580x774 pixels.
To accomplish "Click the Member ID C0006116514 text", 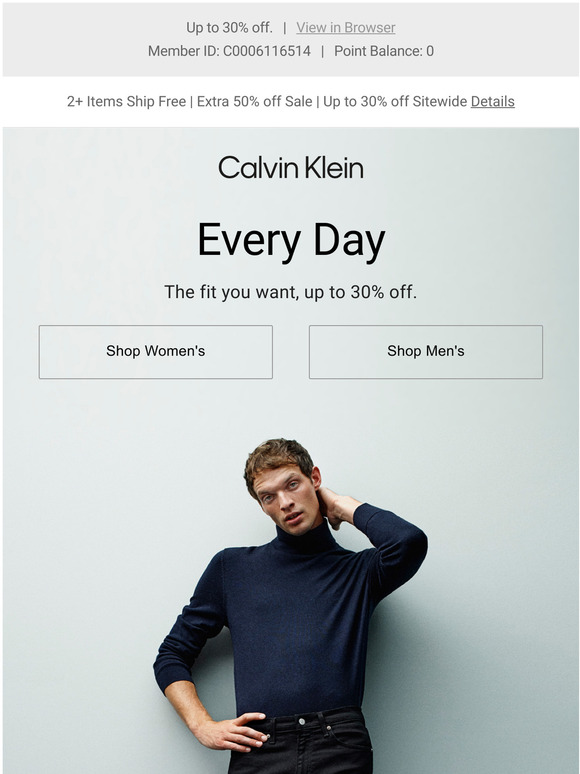I will pyautogui.click(x=230, y=51).
